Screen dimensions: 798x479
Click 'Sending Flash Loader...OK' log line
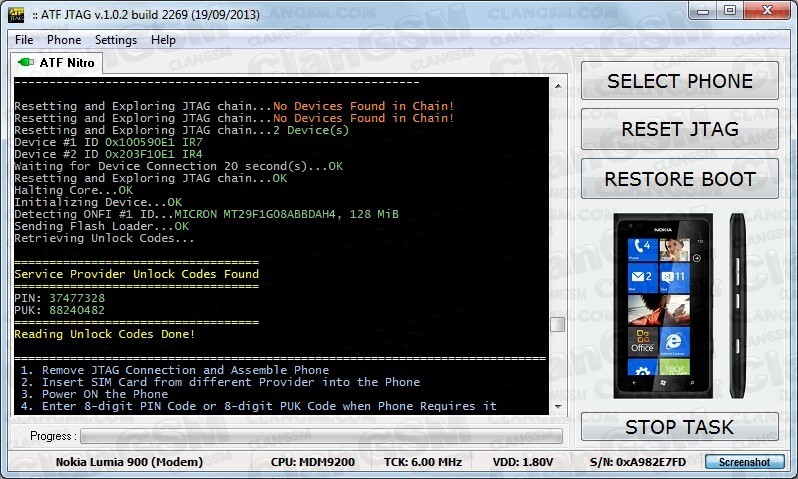(x=101, y=227)
